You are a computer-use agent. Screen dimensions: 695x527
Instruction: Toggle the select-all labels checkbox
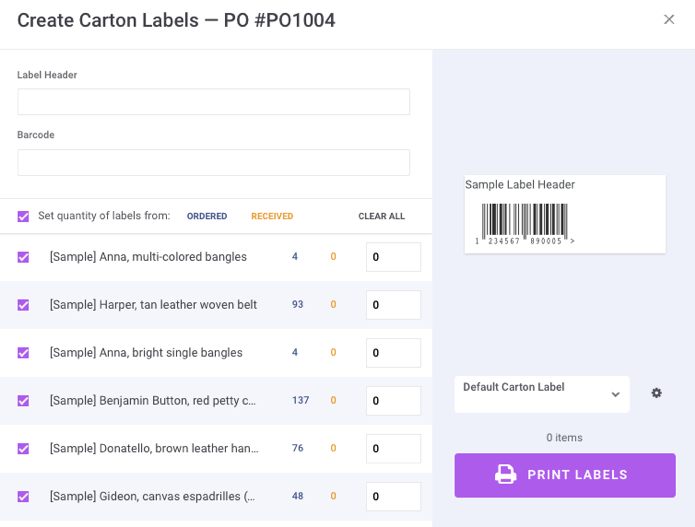click(23, 216)
